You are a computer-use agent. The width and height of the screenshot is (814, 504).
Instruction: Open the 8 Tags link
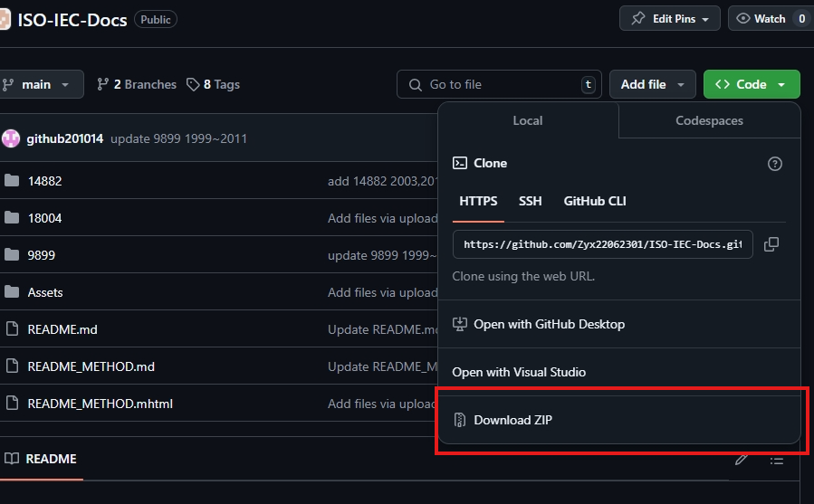(x=214, y=84)
